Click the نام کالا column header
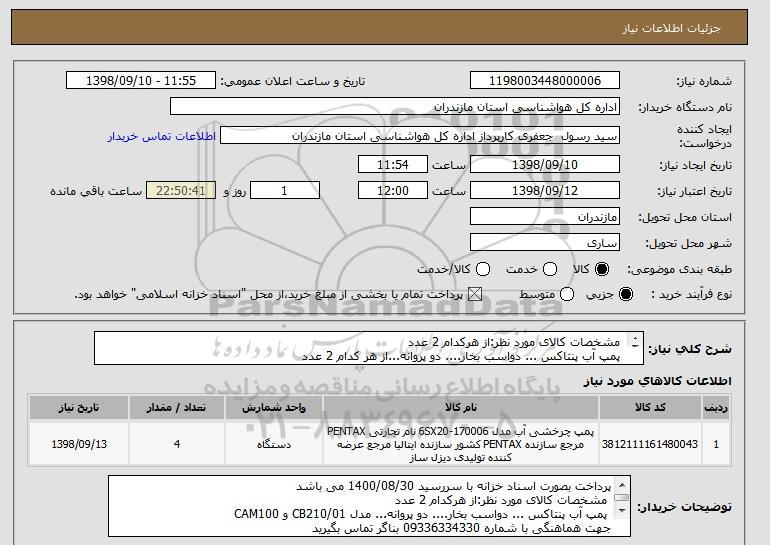Viewport: 770px width, 545px height. click(461, 408)
